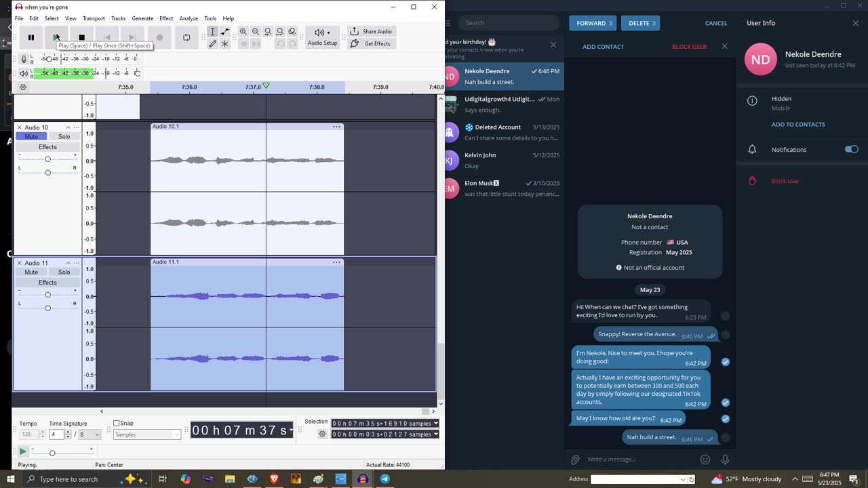Viewport: 868px width, 488px height.
Task: Zoom in on the timeline
Action: pos(243,32)
